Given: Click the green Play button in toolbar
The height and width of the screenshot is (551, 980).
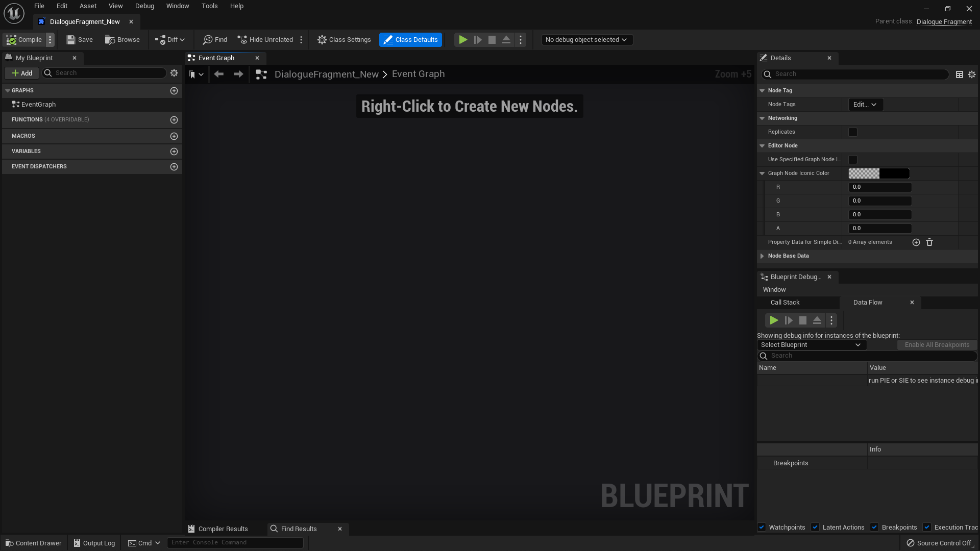Looking at the screenshot, I should pyautogui.click(x=462, y=40).
